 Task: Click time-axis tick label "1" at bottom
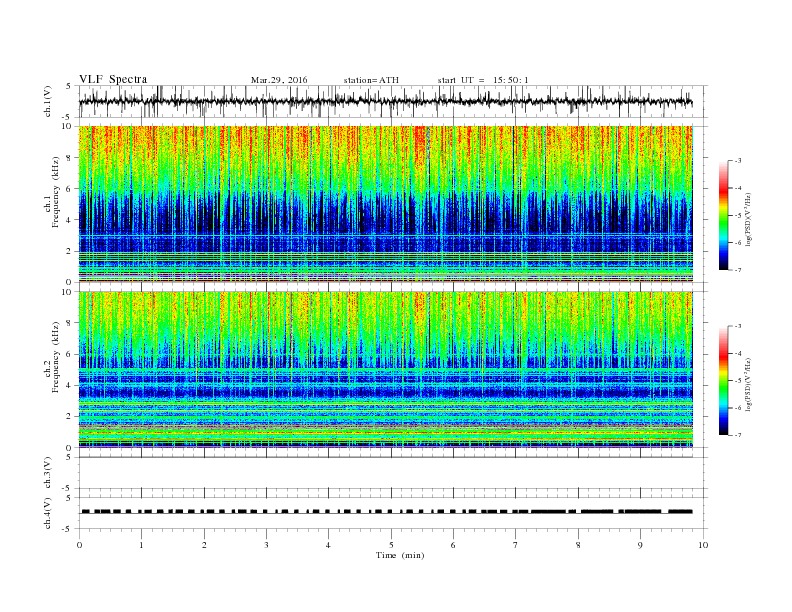click(141, 545)
